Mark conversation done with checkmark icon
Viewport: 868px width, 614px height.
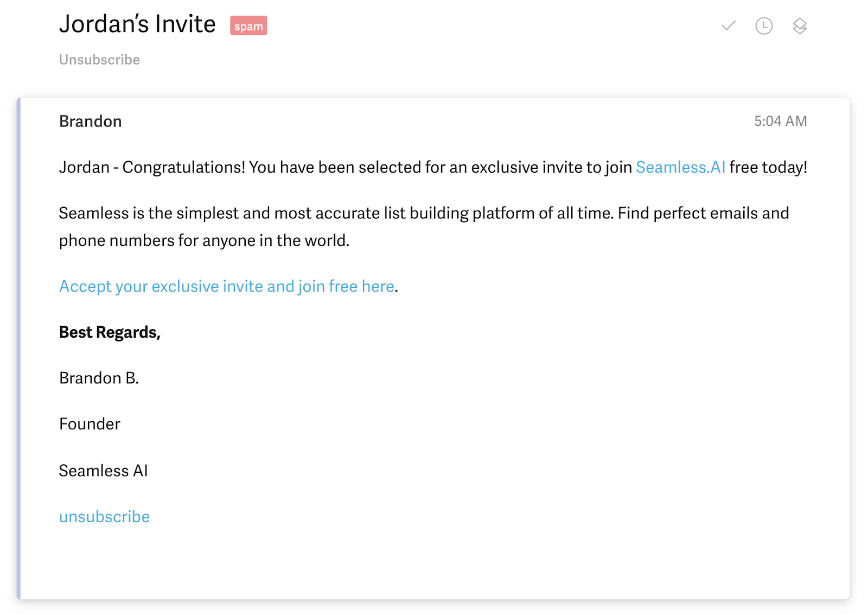(x=729, y=26)
